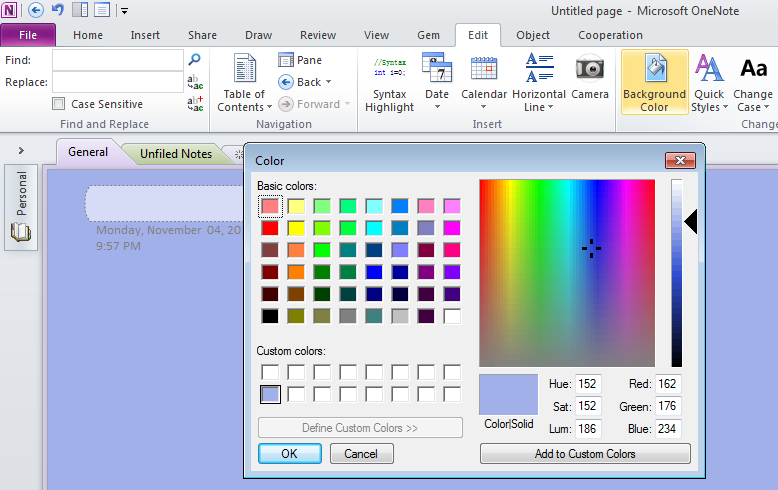Click in the color spectrum field
The height and width of the screenshot is (490, 778).
pos(567,273)
